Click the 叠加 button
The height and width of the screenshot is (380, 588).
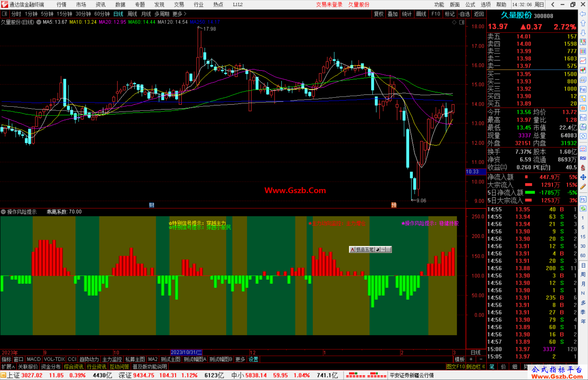click(393, 14)
